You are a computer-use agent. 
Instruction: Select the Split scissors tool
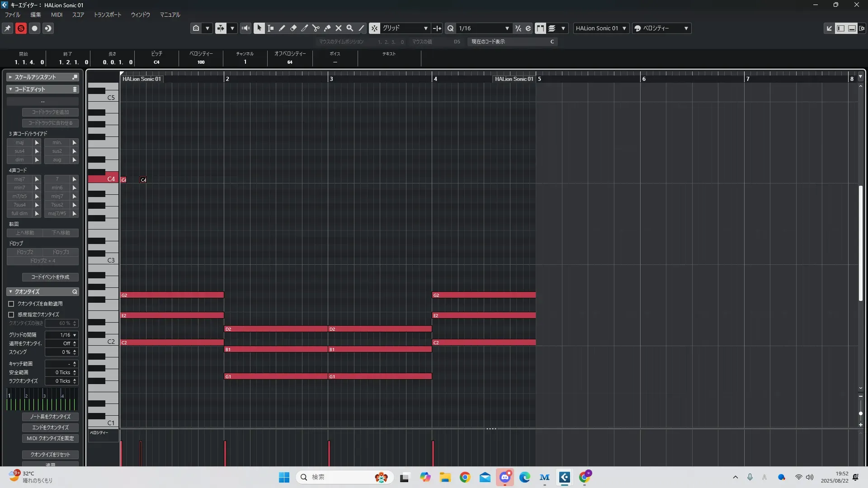(x=316, y=28)
